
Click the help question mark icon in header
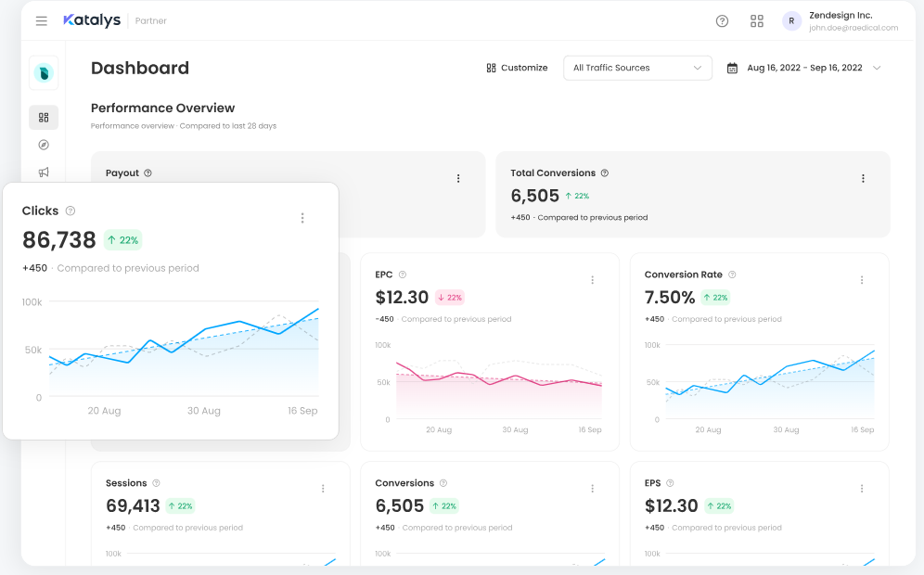pyautogui.click(x=722, y=21)
